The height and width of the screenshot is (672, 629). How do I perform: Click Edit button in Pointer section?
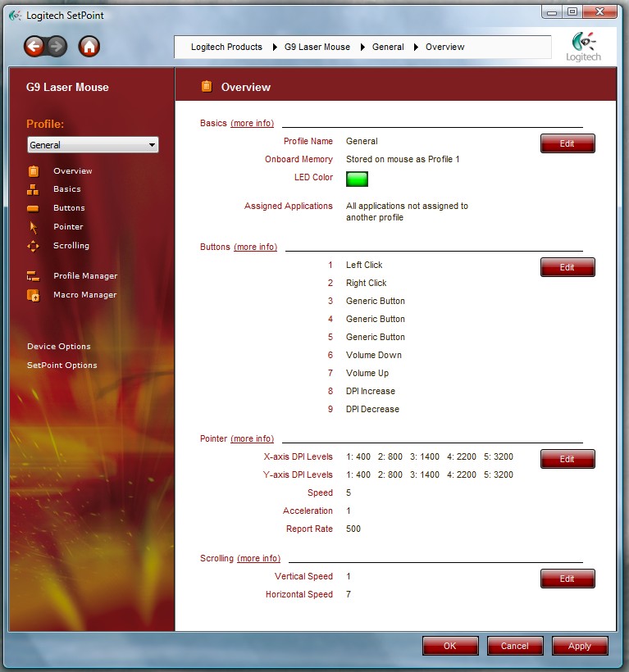pos(567,459)
